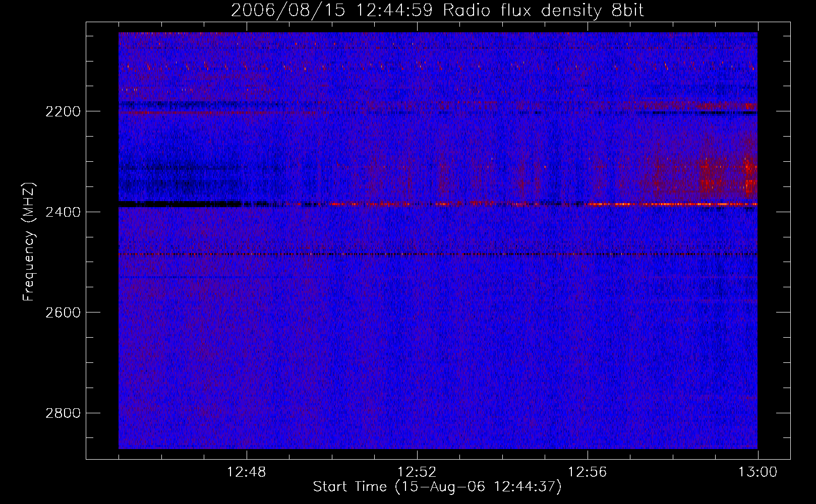Click the 12:56 time axis label

pos(588,472)
